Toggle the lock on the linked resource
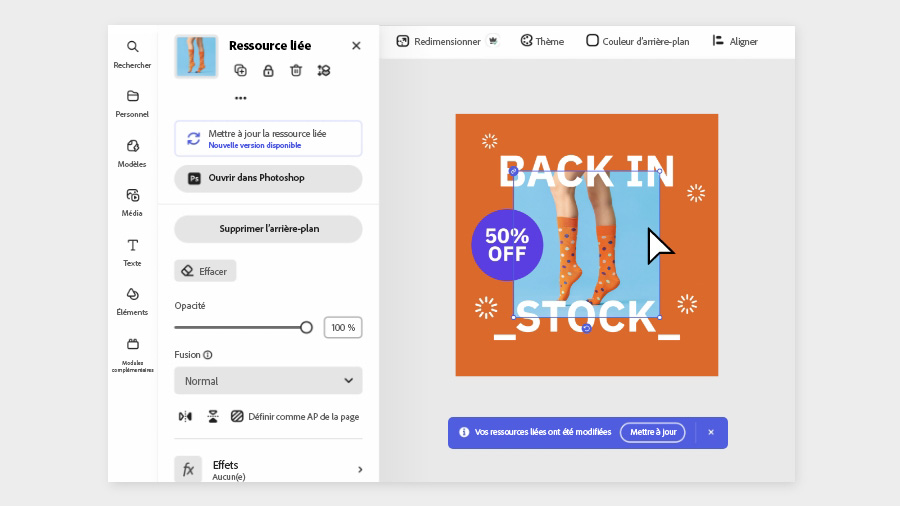This screenshot has width=900, height=506. pyautogui.click(x=268, y=70)
